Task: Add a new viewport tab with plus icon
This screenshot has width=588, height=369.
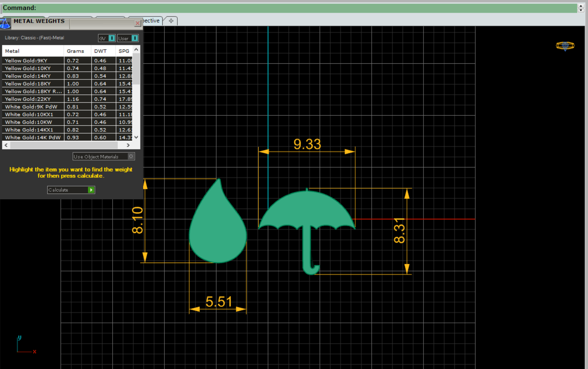Action: (171, 21)
